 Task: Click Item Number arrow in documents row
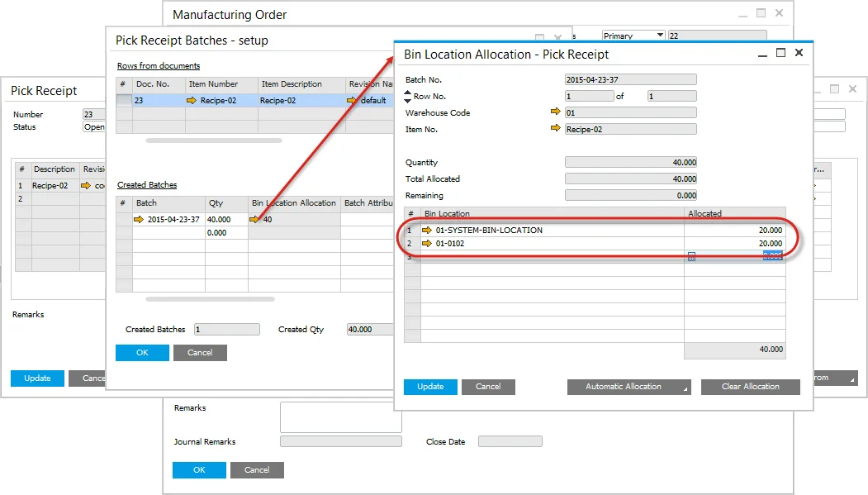click(x=192, y=100)
